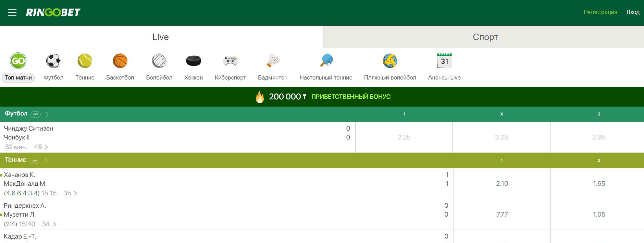The height and width of the screenshot is (243, 644).
Task: Expand the Футбол section chevron
Action: (47, 114)
